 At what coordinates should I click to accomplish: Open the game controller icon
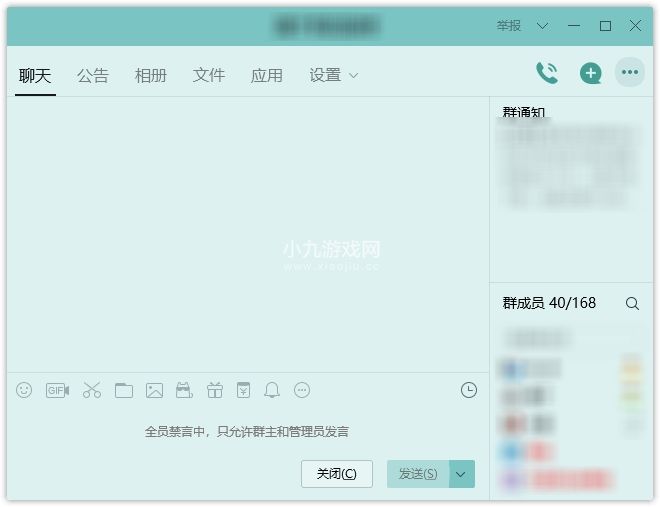coord(184,390)
